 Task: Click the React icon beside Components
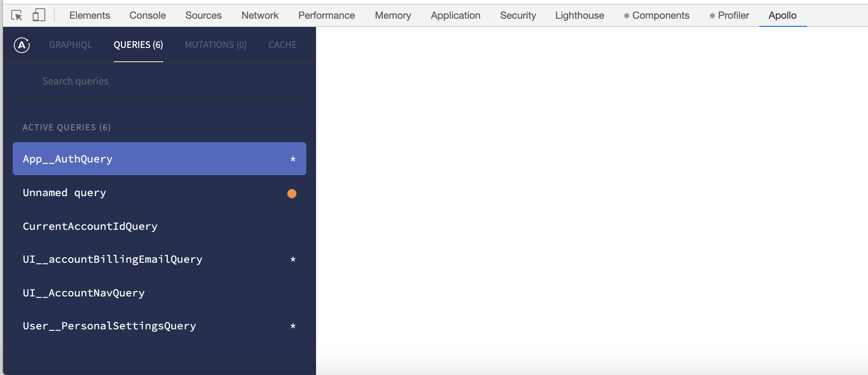626,15
